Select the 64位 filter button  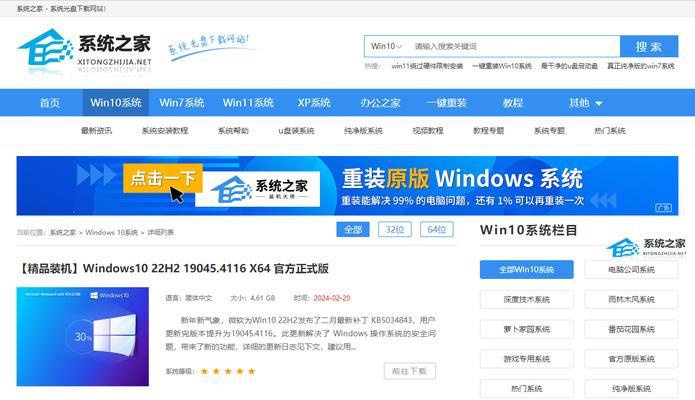tap(437, 229)
